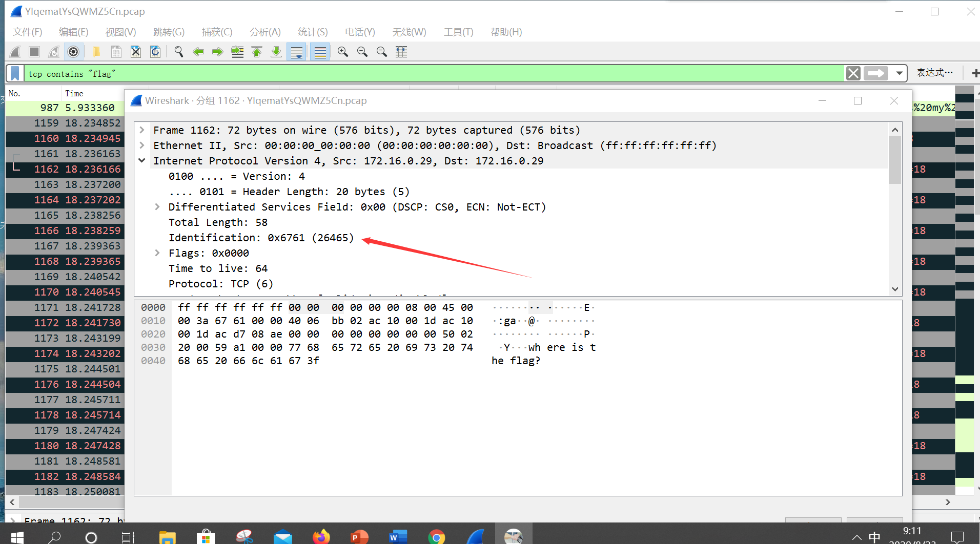This screenshot has width=980, height=544.
Task: Click the 表达式 expression button
Action: 935,73
